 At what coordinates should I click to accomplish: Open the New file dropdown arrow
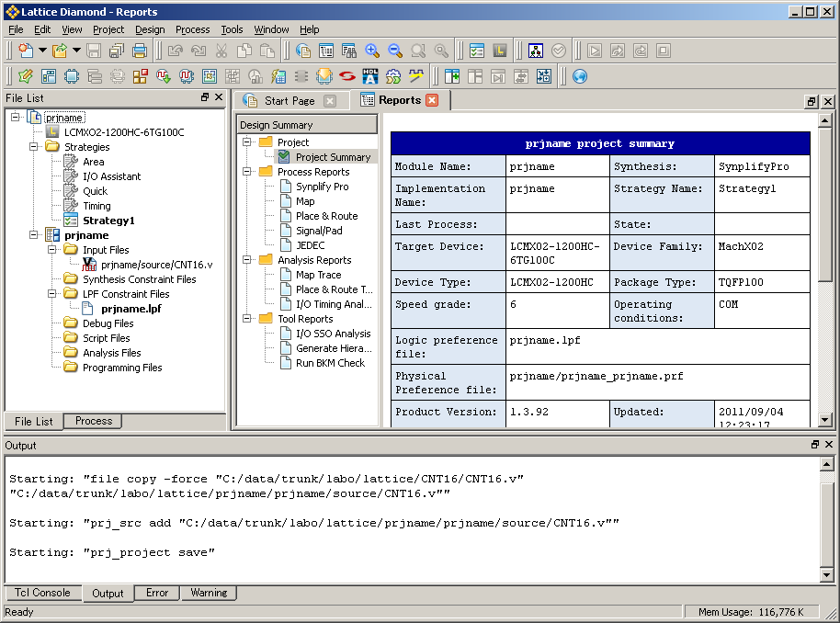tap(42, 51)
